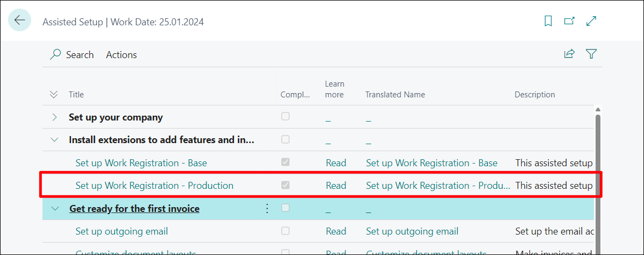Expand page to full width icon
Screen dimensions: 644x255
click(591, 21)
